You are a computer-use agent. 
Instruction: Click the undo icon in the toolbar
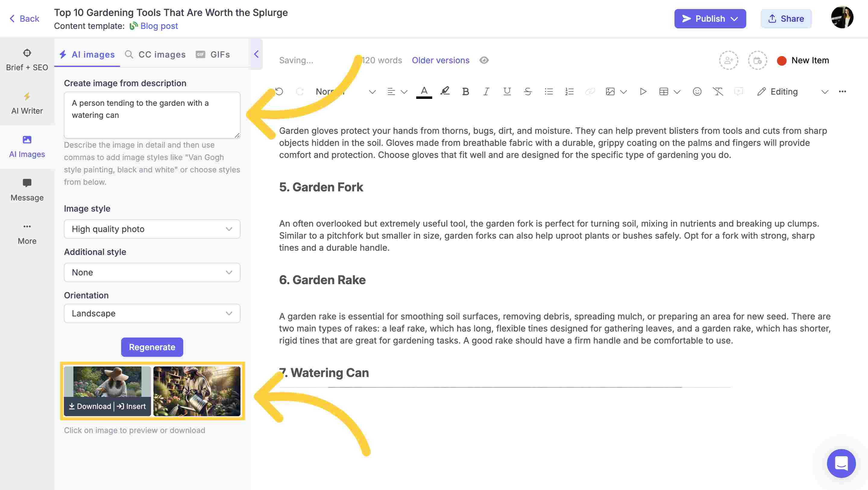(x=279, y=92)
